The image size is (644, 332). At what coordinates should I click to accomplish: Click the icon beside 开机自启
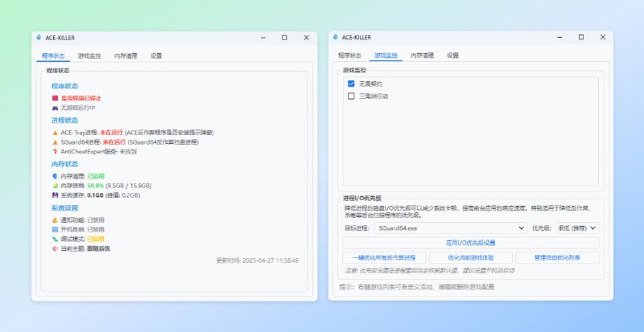[55, 229]
